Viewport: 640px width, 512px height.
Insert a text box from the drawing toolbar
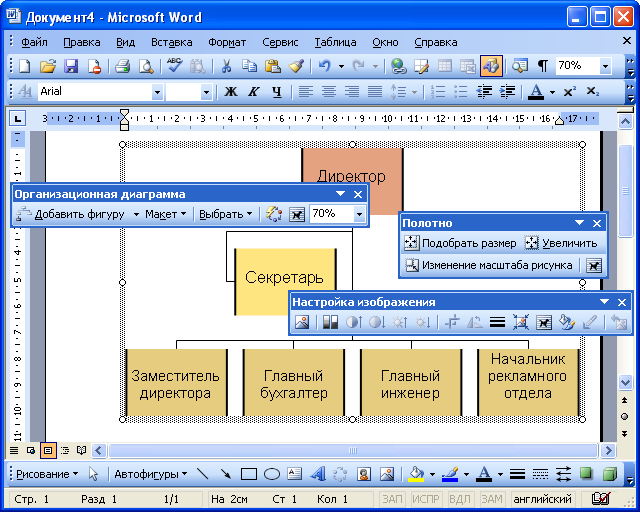tap(294, 474)
